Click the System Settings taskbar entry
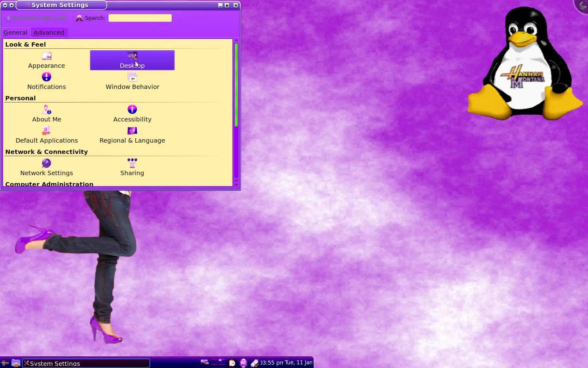Image resolution: width=588 pixels, height=368 pixels. click(86, 363)
